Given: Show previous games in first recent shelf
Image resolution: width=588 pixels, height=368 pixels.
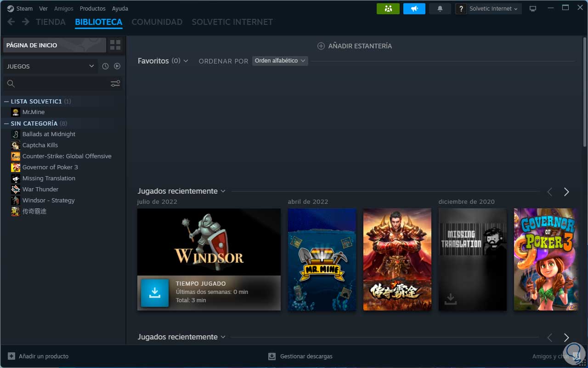Looking at the screenshot, I should click(549, 192).
